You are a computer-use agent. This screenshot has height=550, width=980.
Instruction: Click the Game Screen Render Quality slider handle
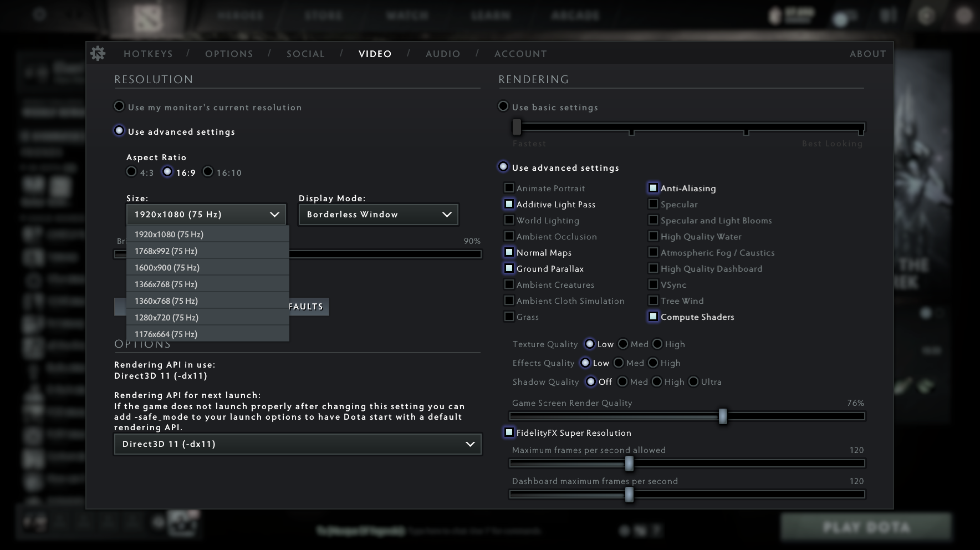click(723, 416)
